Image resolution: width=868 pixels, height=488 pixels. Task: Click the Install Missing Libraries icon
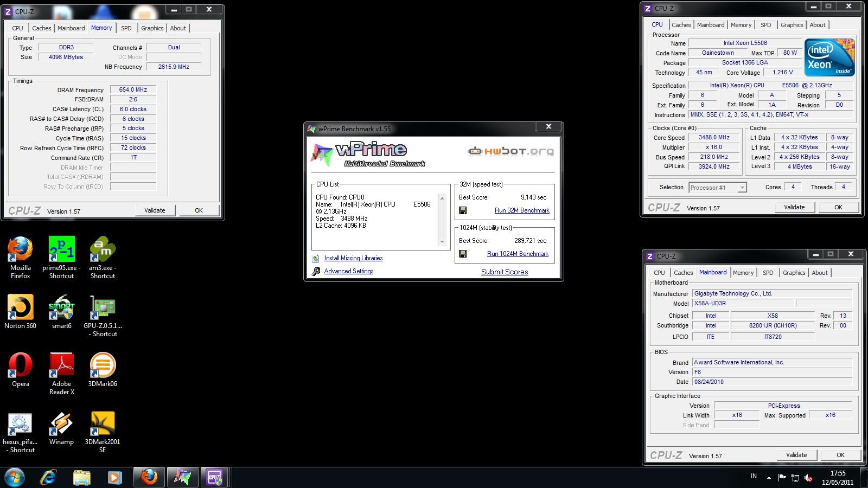pyautogui.click(x=316, y=259)
